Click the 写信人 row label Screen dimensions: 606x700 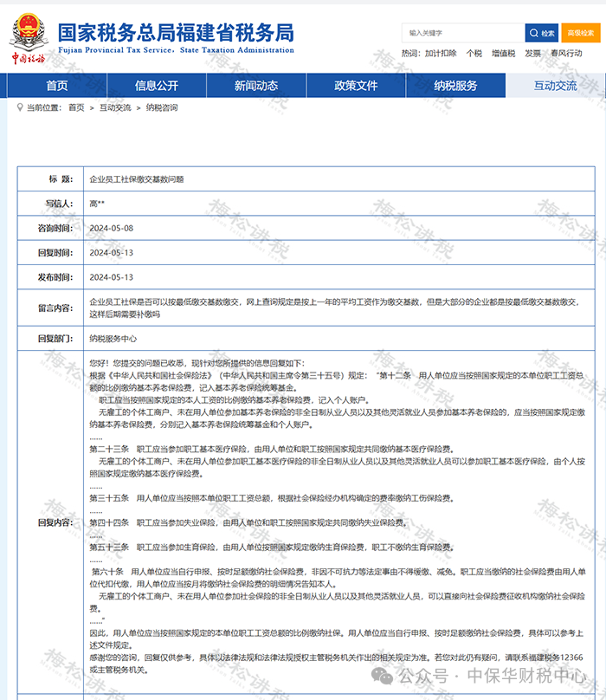click(x=59, y=204)
